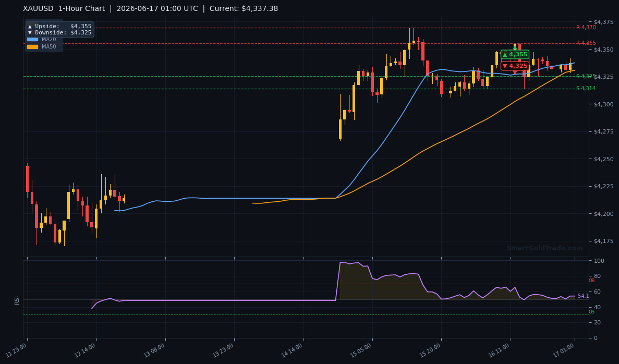Click the 15 05:00 time axis label
The height and width of the screenshot is (364, 619).
[x=361, y=350]
